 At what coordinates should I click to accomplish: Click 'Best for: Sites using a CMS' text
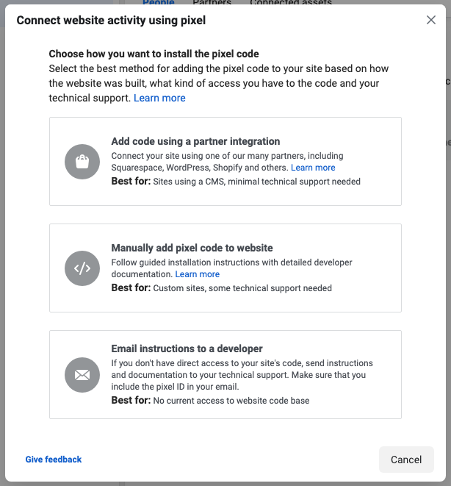pos(236,182)
